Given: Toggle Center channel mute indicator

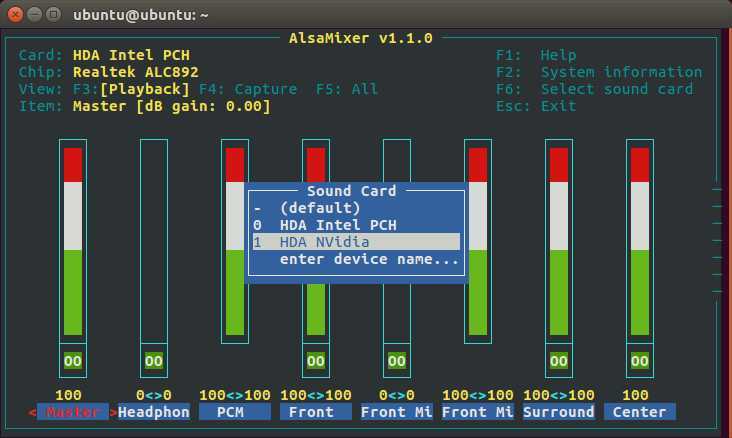Looking at the screenshot, I should [640, 360].
